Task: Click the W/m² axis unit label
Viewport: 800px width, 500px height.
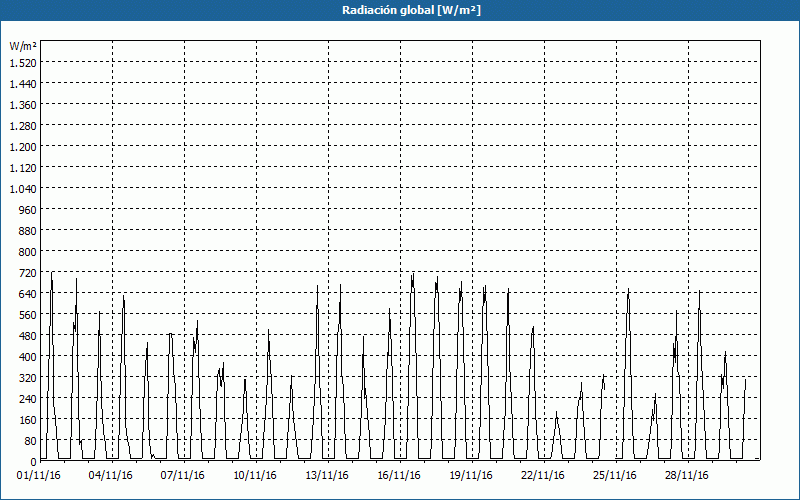Action: 23,46
